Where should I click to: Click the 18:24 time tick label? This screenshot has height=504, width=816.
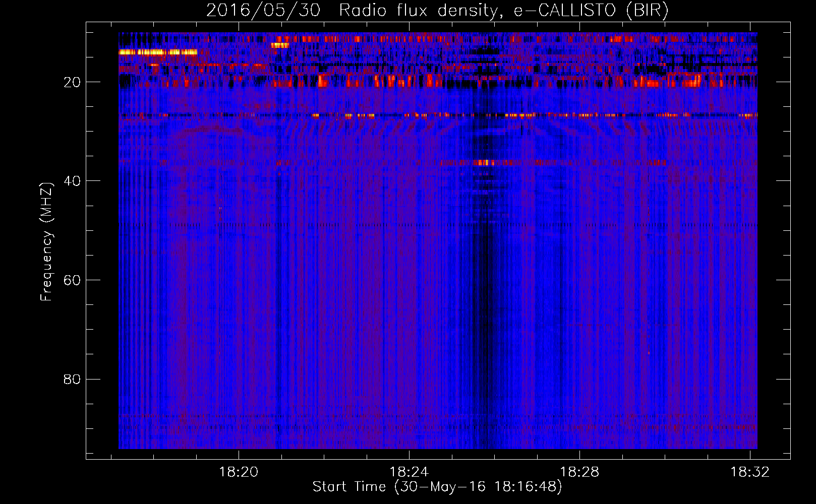click(x=409, y=472)
